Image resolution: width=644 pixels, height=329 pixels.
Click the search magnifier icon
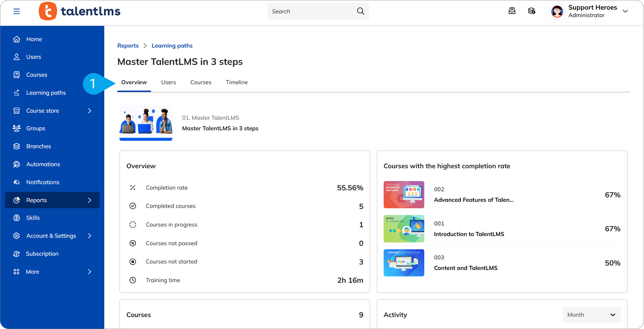(x=361, y=11)
